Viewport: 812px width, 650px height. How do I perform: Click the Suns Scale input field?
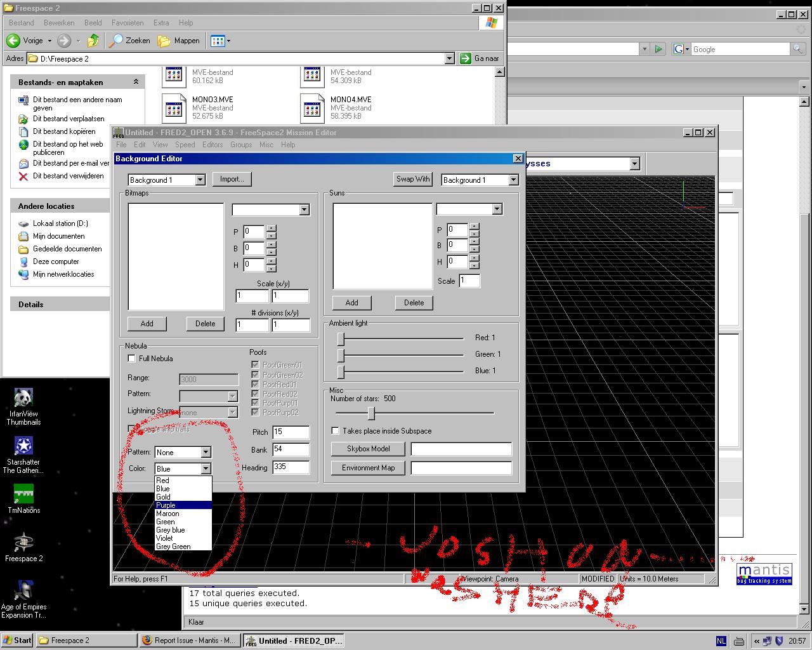coord(469,281)
